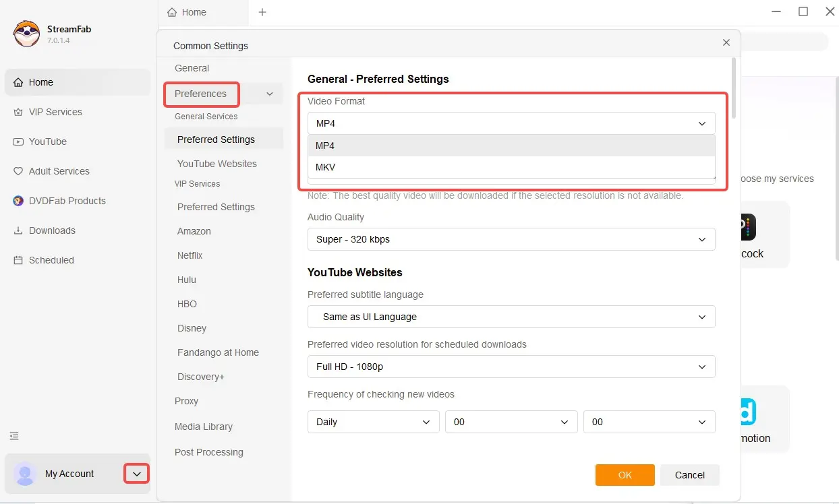Open General in settings sidebar

192,68
